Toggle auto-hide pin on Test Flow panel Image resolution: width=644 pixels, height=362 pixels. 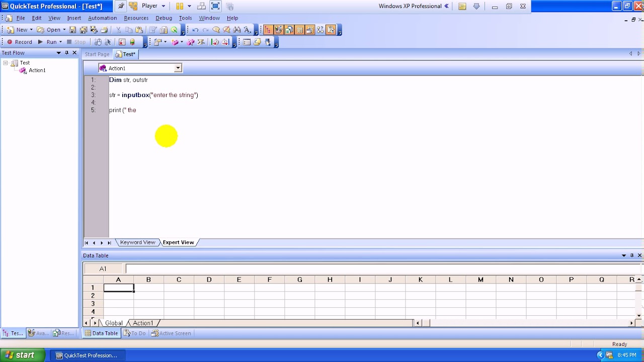[x=66, y=53]
